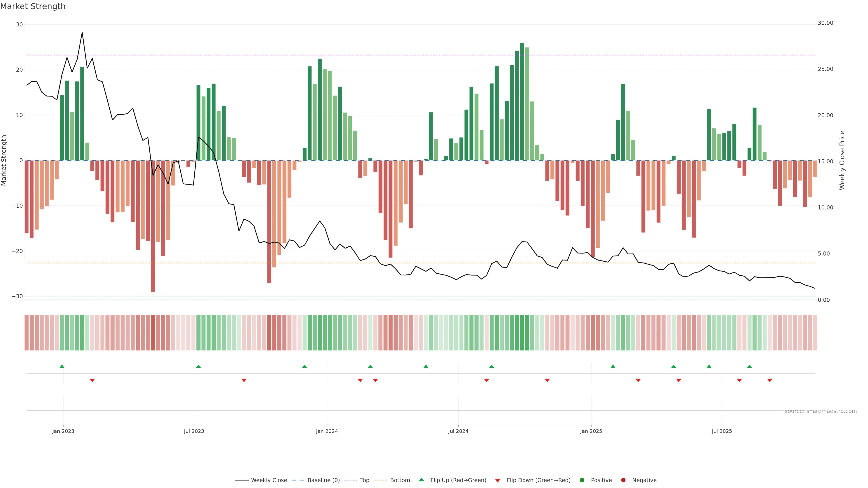868x488 pixels.
Task: Click the Jul 2025 x-axis label
Action: (722, 431)
